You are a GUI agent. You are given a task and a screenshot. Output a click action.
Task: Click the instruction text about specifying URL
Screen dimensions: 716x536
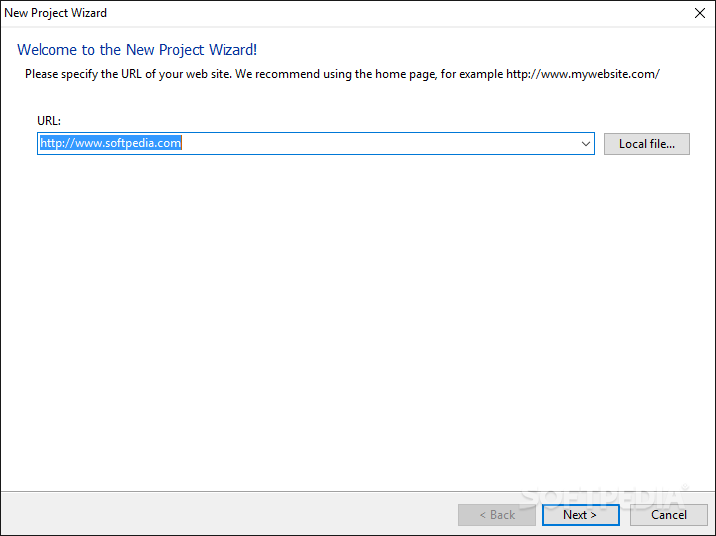click(x=342, y=74)
